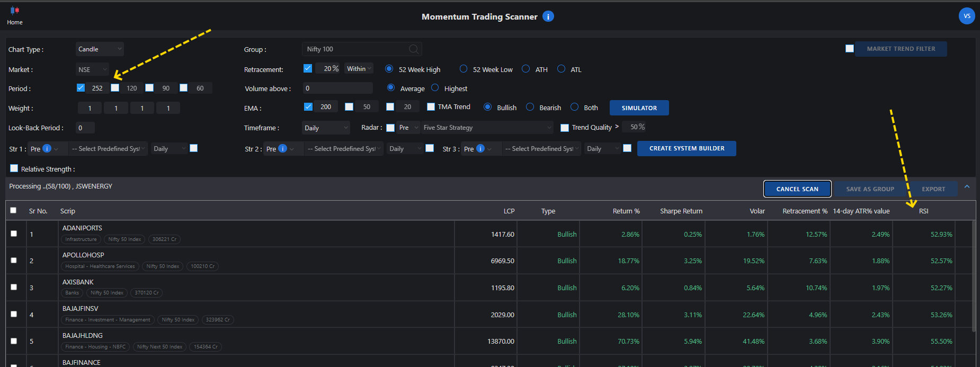This screenshot has height=367, width=980.
Task: Open Market NSE dropdown
Action: [92, 69]
